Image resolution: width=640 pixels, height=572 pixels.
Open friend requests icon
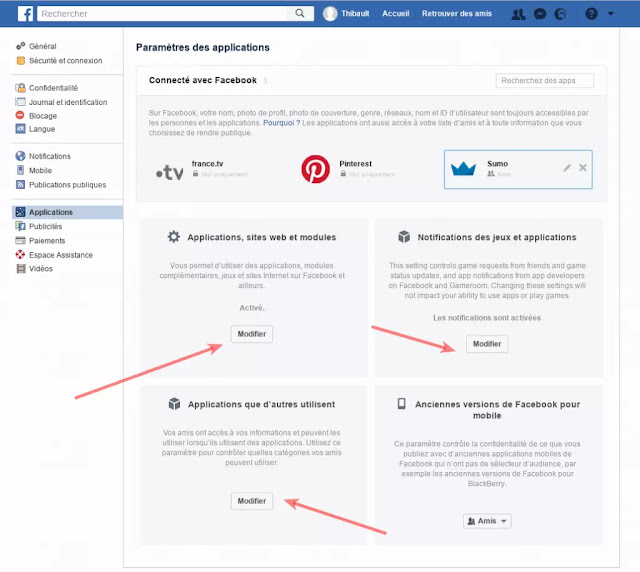518,14
